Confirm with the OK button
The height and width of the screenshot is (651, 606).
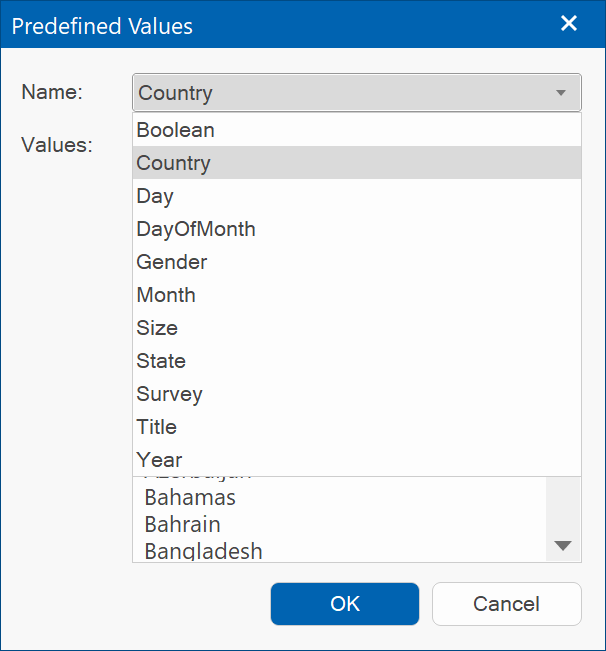point(345,604)
